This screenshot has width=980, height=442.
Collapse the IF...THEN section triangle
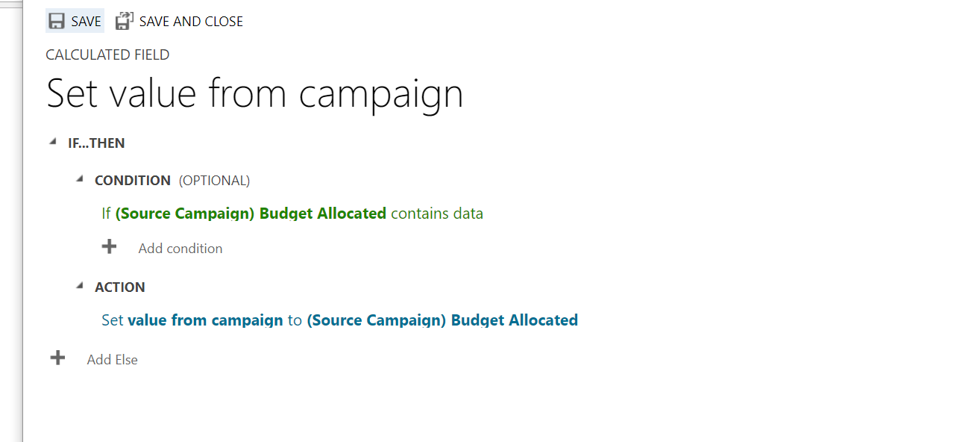coord(52,142)
